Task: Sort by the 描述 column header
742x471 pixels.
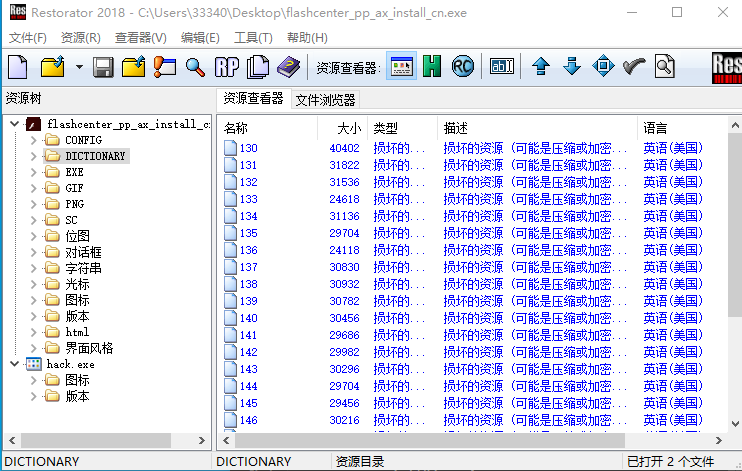Action: pyautogui.click(x=537, y=128)
